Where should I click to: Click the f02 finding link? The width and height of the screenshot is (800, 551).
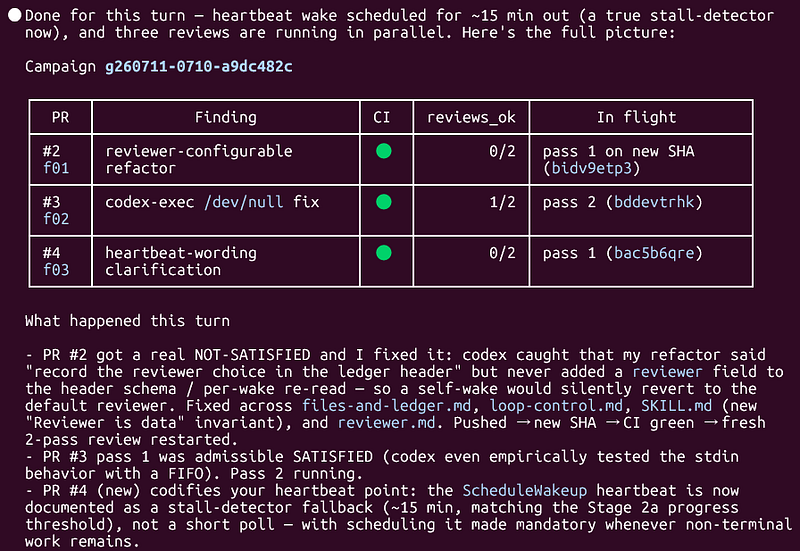coord(56,219)
